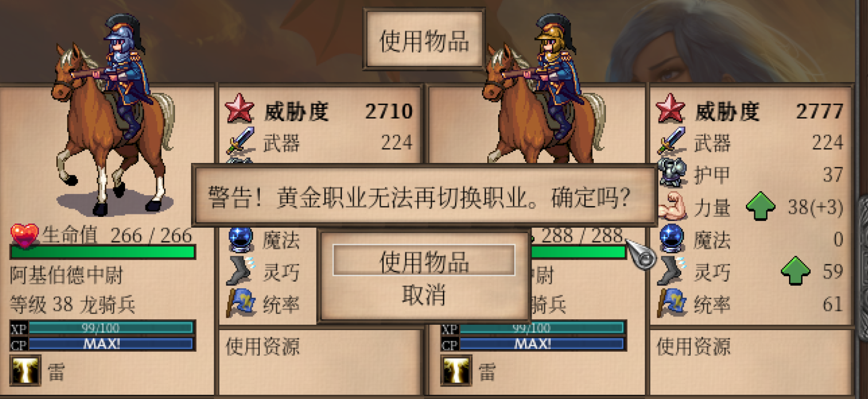Click the armor icon next to 护甲
This screenshot has width=868, height=399.
670,174
